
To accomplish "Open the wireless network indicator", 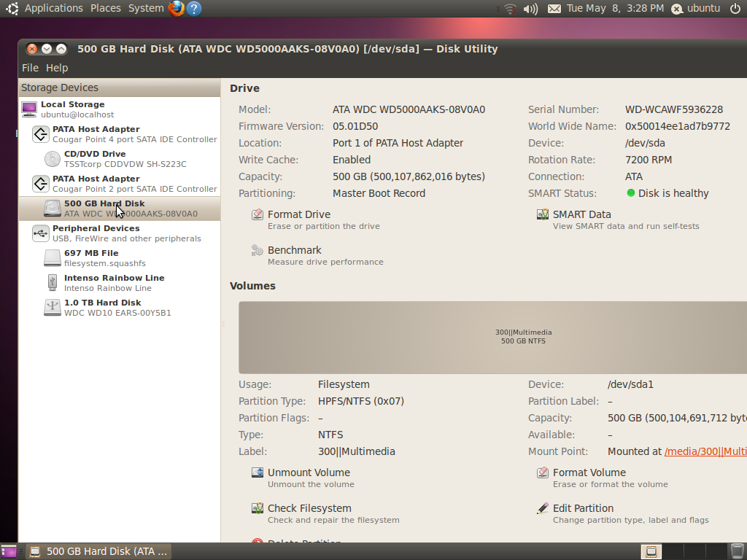I will [510, 9].
